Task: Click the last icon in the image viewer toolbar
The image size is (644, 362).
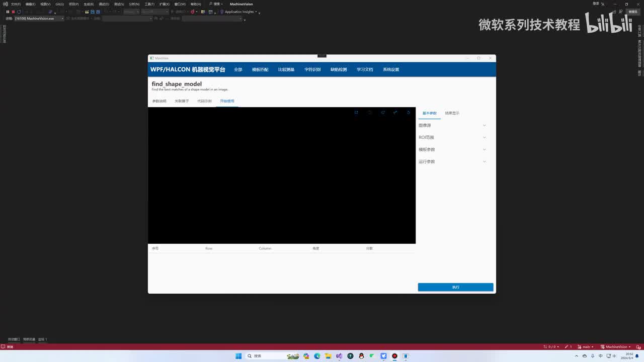Action: [409, 113]
